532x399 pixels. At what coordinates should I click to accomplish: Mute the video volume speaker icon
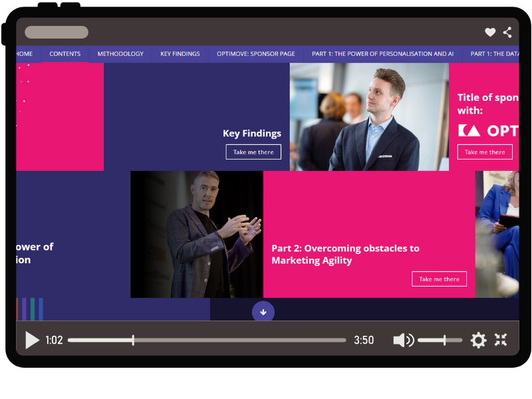click(x=402, y=340)
